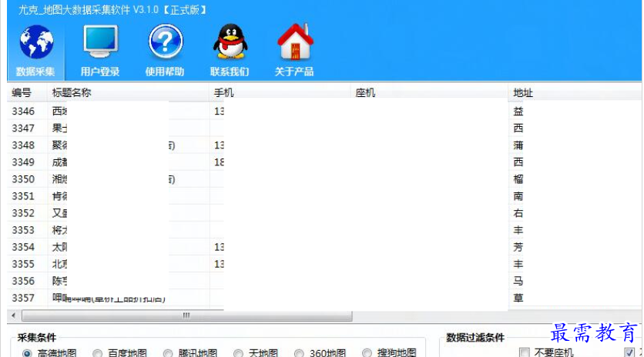
Task: Click the 标题名称 column header
Action: (128, 93)
